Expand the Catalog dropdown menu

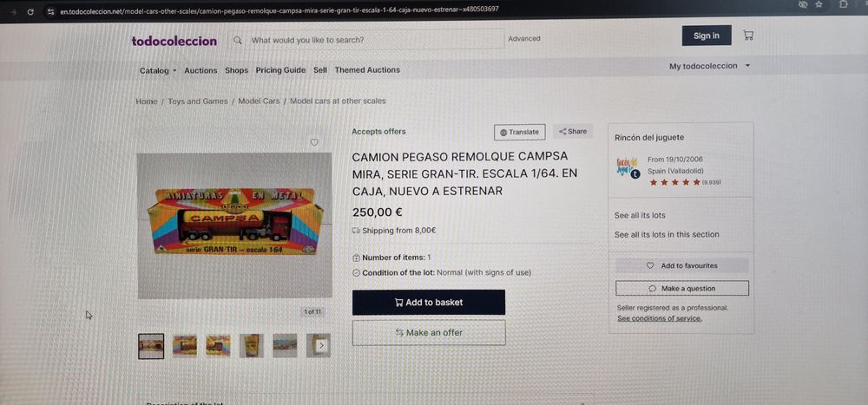(x=158, y=70)
